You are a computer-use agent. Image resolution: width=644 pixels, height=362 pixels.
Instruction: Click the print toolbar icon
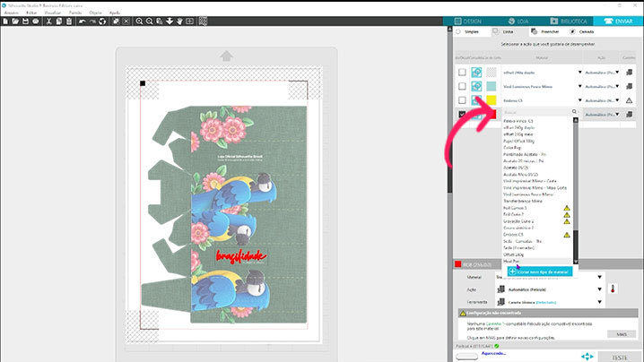(x=36, y=21)
